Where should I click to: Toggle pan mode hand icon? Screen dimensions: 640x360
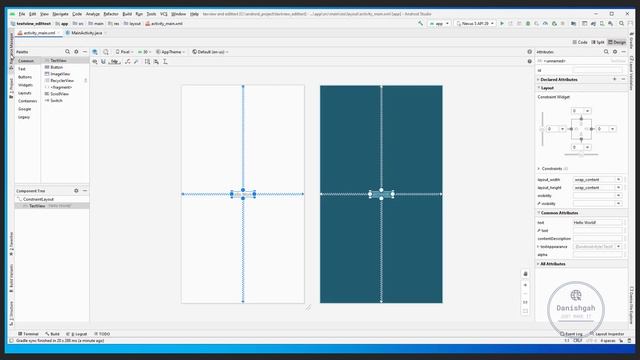click(x=526, y=274)
